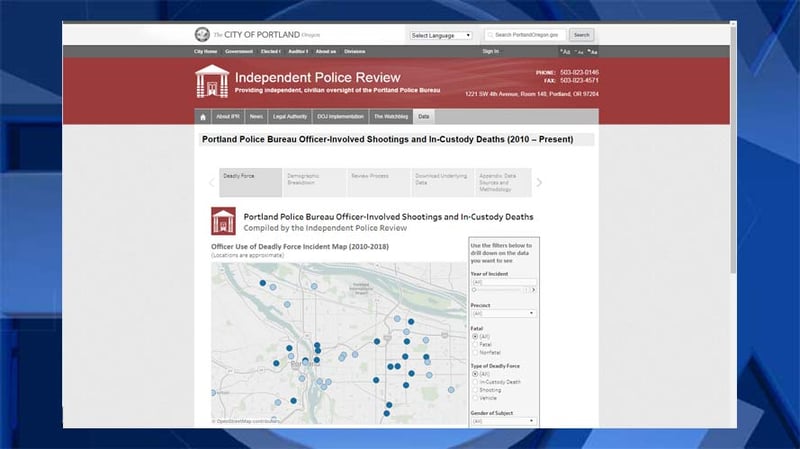Click the home icon in the navigation bar
This screenshot has height=449, width=800.
203,117
